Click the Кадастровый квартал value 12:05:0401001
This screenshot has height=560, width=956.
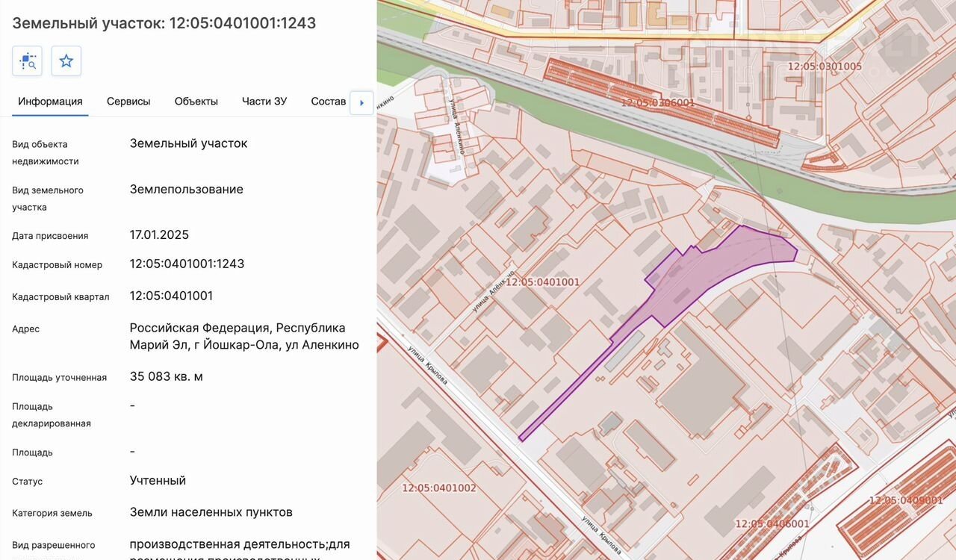[x=171, y=296]
